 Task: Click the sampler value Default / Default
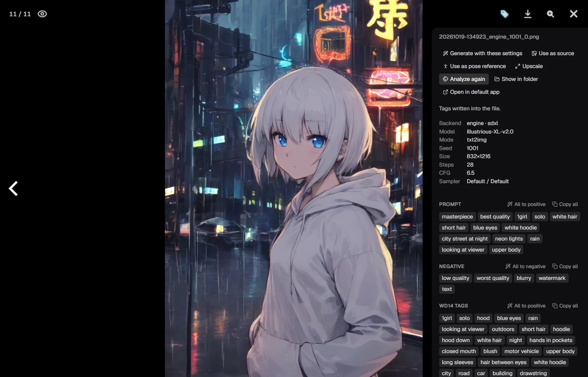488,181
